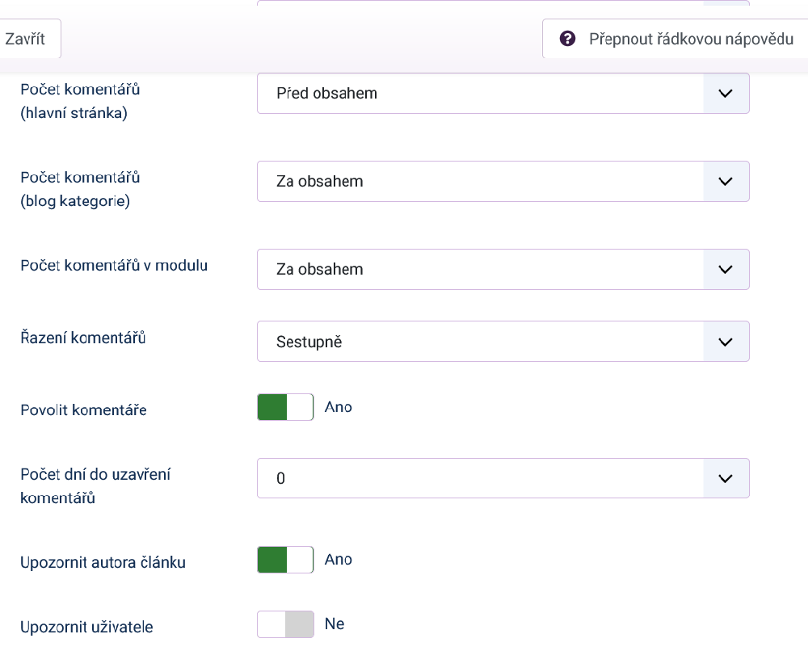This screenshot has height=672, width=808.
Task: Click chevron arrow of Řazení komentářů field
Action: coord(725,342)
